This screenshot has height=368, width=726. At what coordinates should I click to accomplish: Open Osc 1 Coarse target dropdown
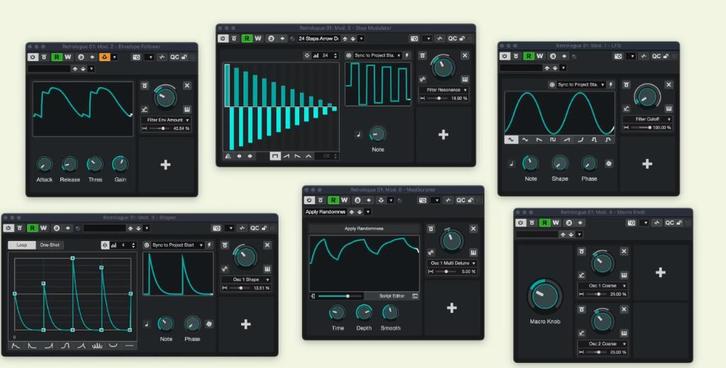(603, 286)
